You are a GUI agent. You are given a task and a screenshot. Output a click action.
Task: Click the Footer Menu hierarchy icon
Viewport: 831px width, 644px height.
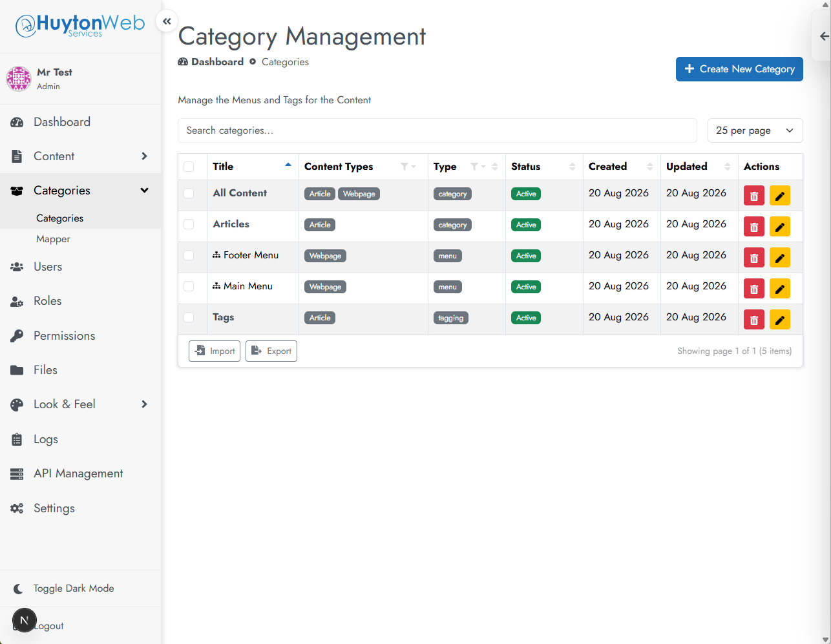coord(216,255)
